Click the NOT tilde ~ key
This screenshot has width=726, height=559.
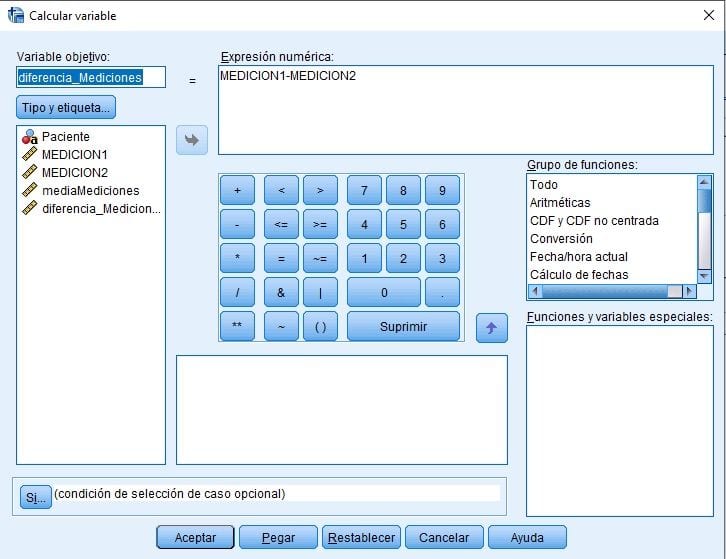pyautogui.click(x=281, y=327)
